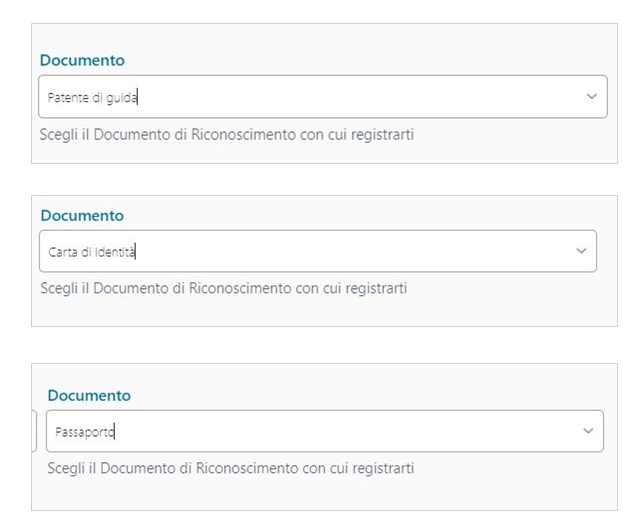
Task: Click Documento label above Carta di Identità
Action: (x=82, y=216)
